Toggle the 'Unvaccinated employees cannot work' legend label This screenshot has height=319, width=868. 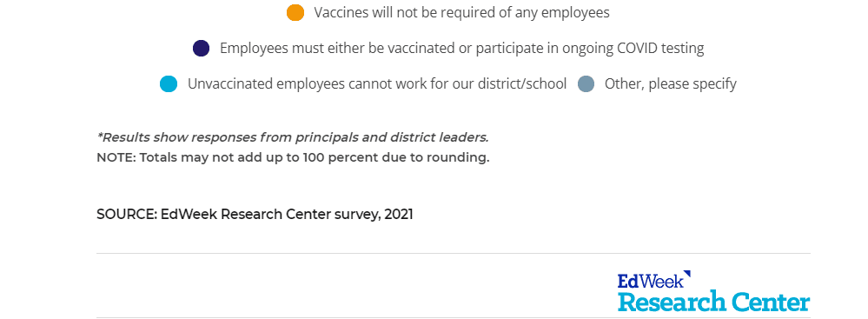377,84
